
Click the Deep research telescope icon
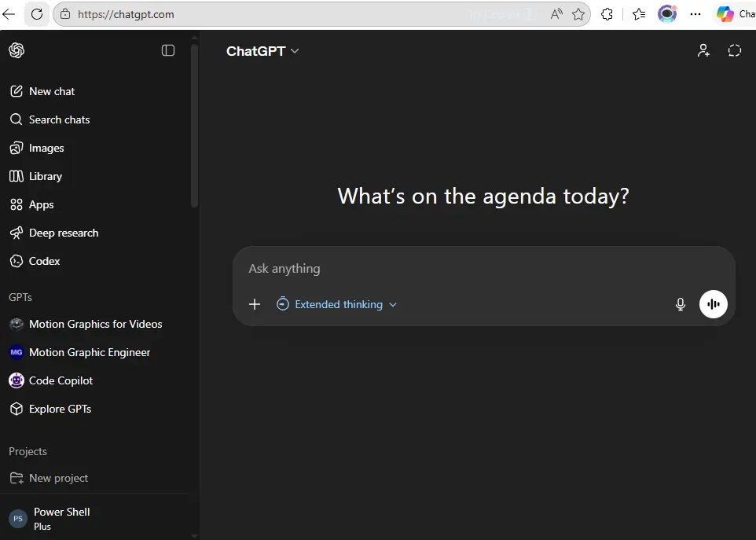pos(17,233)
